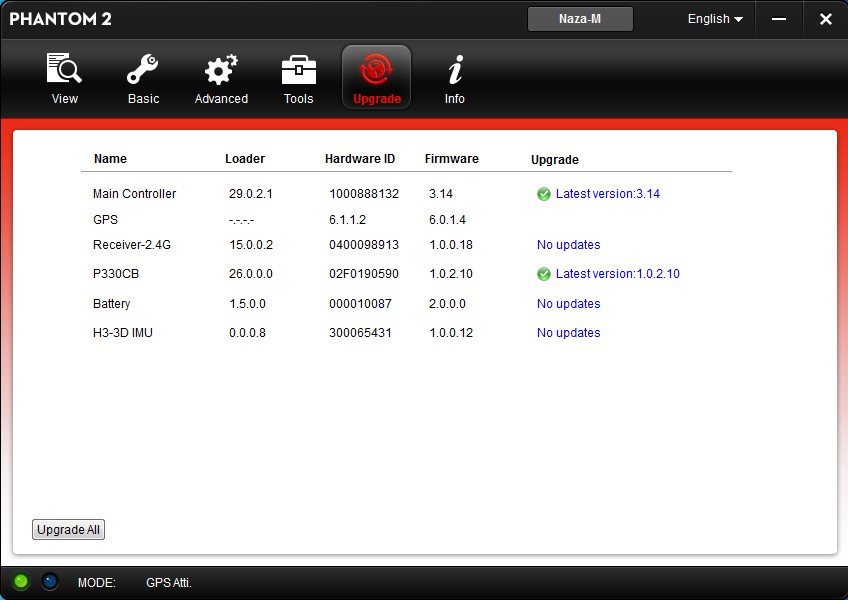
Task: Click hardware ID 02F0190590
Action: click(x=364, y=274)
